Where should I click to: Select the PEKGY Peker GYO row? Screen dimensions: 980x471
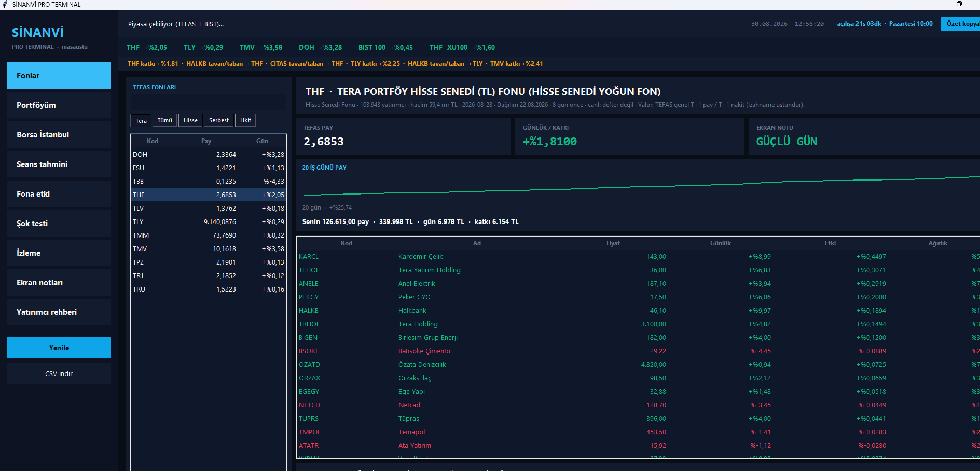click(639, 297)
